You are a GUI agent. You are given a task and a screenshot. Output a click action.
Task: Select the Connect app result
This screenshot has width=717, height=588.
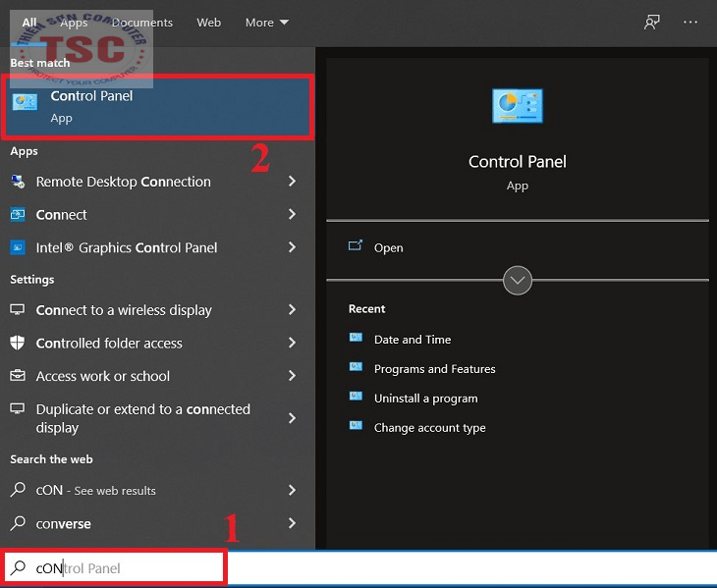(x=158, y=214)
